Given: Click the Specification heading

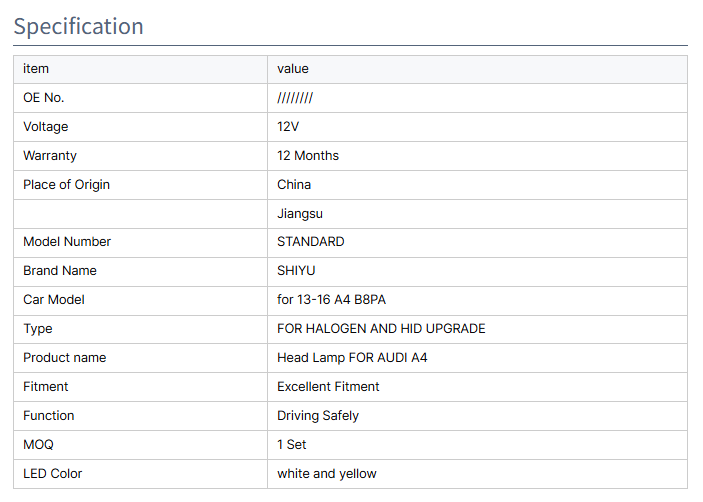Looking at the screenshot, I should point(79,26).
